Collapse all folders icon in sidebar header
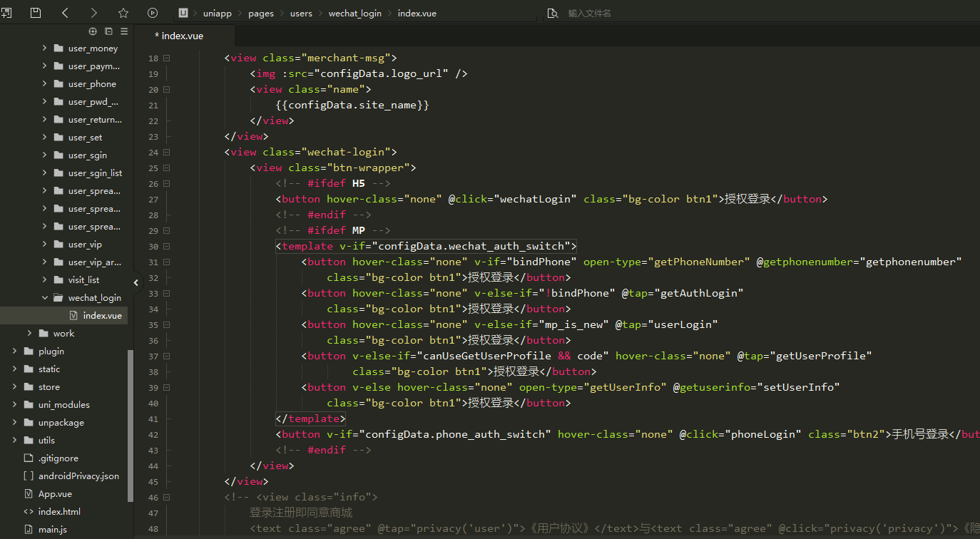The width and height of the screenshot is (980, 539). click(108, 31)
